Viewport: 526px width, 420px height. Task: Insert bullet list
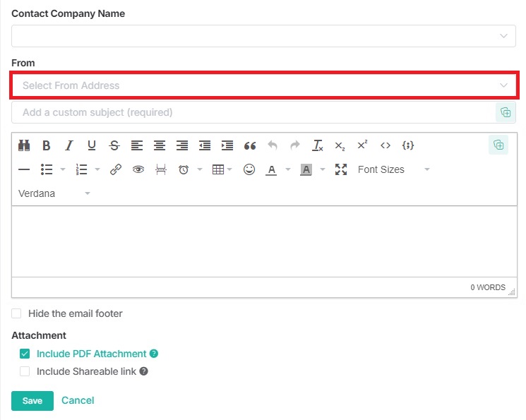pos(47,169)
